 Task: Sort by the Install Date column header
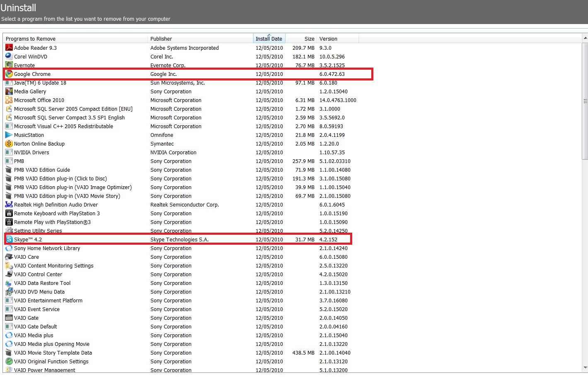[x=269, y=39]
